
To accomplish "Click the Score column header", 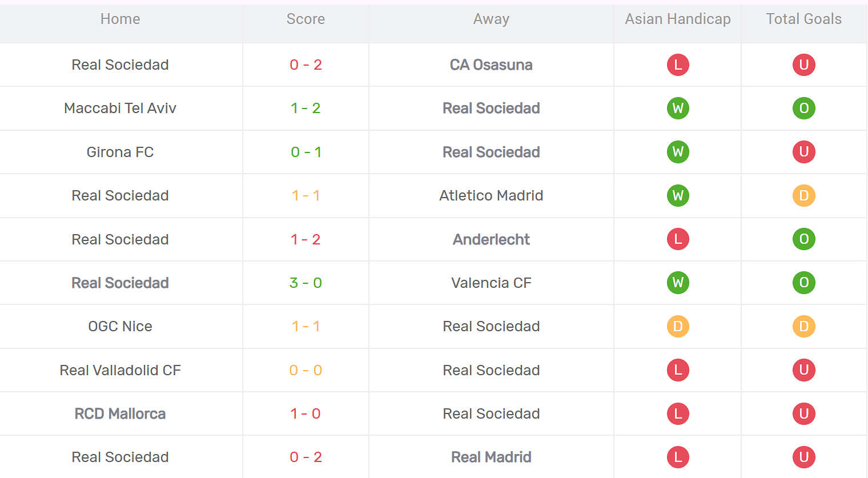I will pyautogui.click(x=306, y=19).
